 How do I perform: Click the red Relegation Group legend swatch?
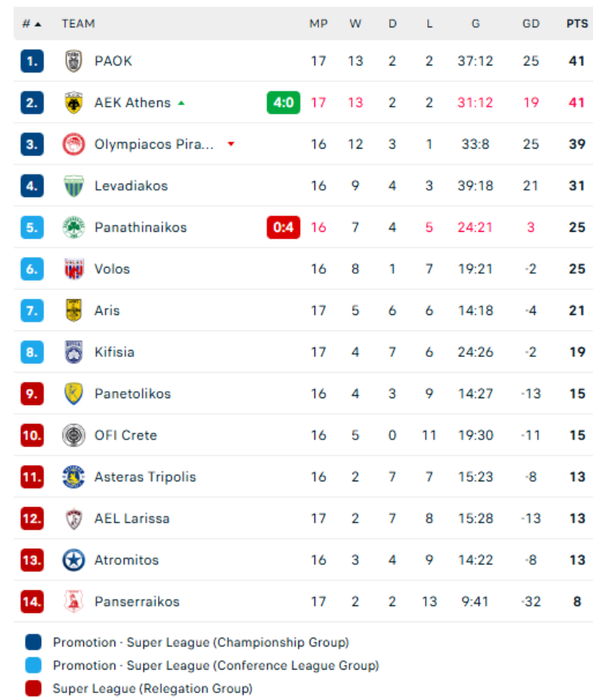[x=33, y=688]
